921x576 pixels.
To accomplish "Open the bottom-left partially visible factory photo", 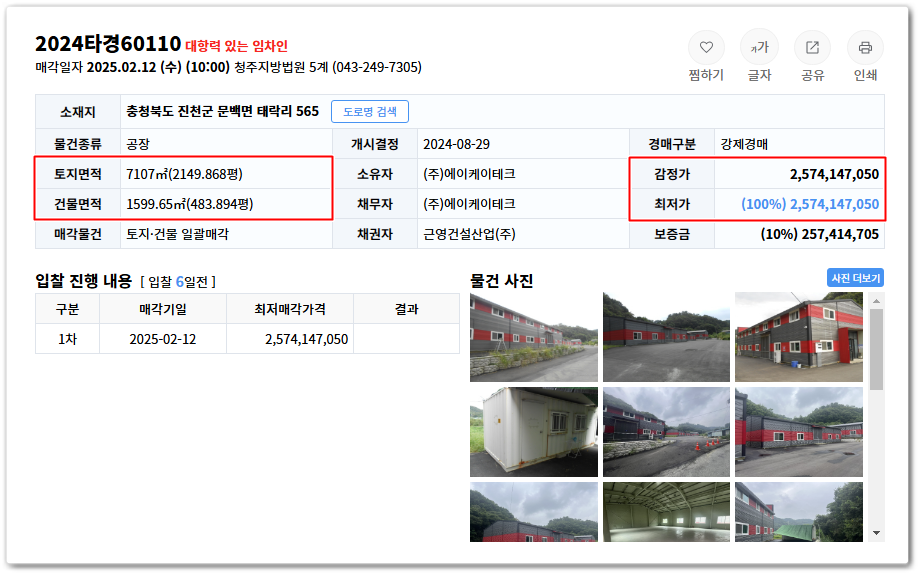I will (x=533, y=511).
